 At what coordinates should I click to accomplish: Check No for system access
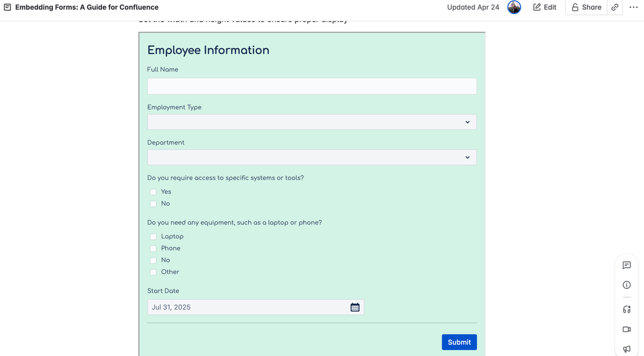pyautogui.click(x=153, y=204)
